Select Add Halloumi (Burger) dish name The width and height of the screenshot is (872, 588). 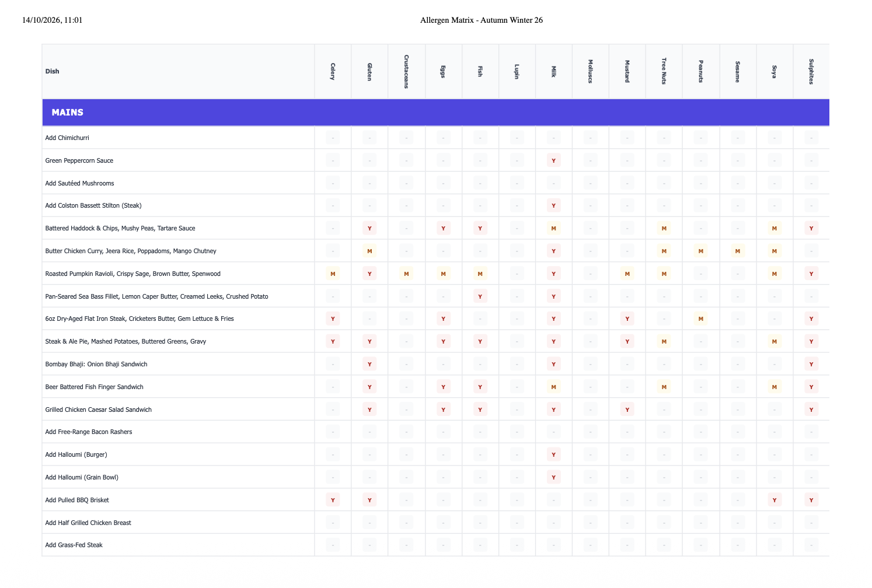point(76,454)
